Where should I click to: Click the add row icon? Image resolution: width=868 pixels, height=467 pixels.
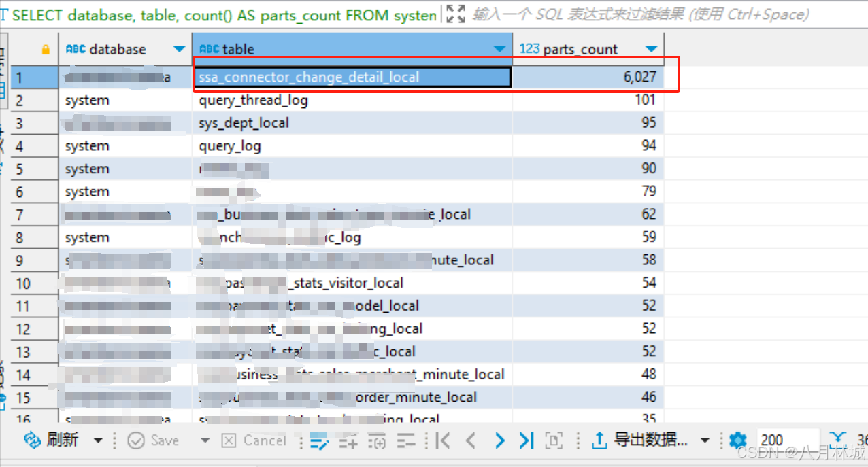(x=348, y=441)
